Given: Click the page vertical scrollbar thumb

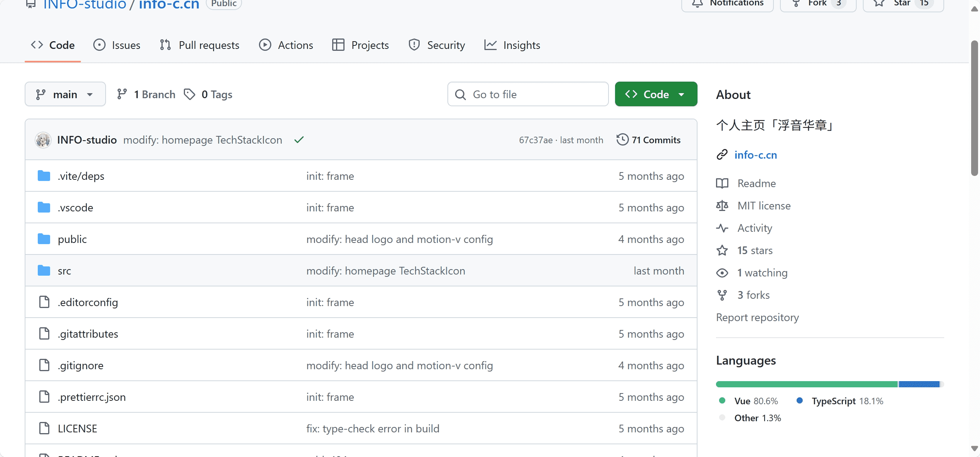Looking at the screenshot, I should pyautogui.click(x=975, y=108).
